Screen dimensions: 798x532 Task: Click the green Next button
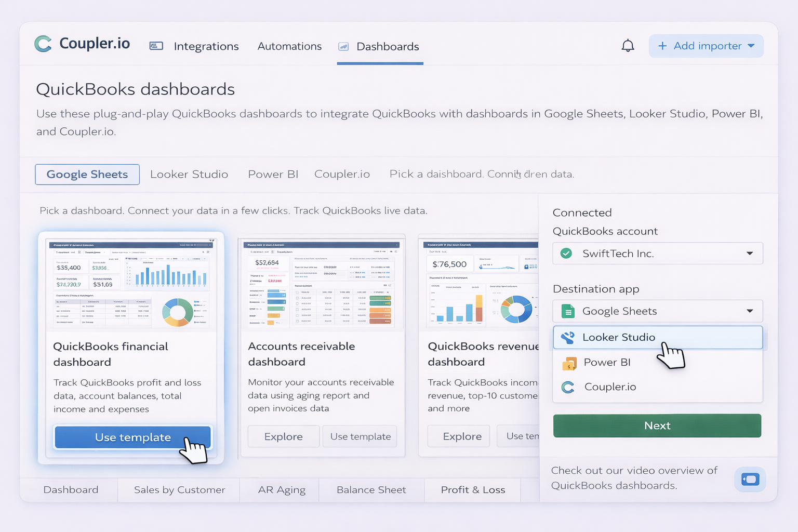[x=657, y=426]
